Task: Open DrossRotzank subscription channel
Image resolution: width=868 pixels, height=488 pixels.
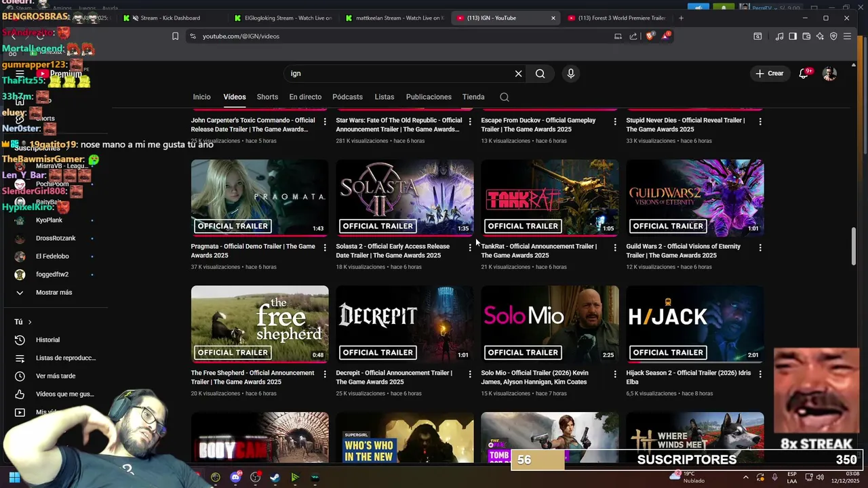Action: point(54,239)
